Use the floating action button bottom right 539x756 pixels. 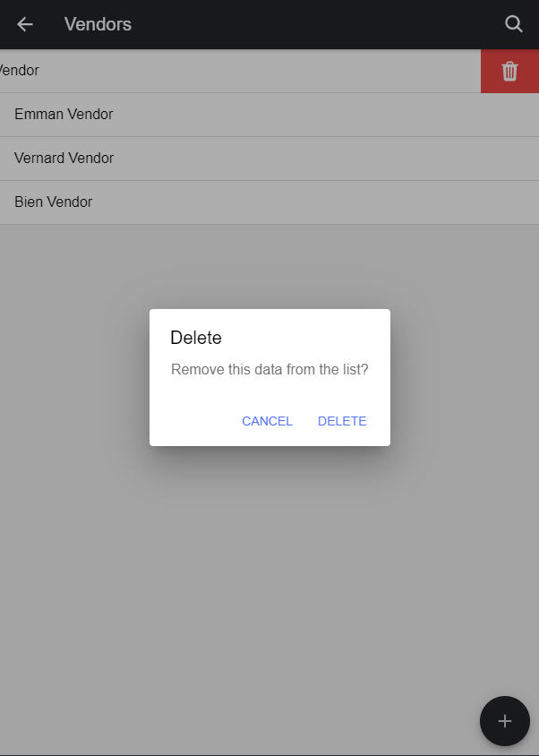click(x=504, y=721)
